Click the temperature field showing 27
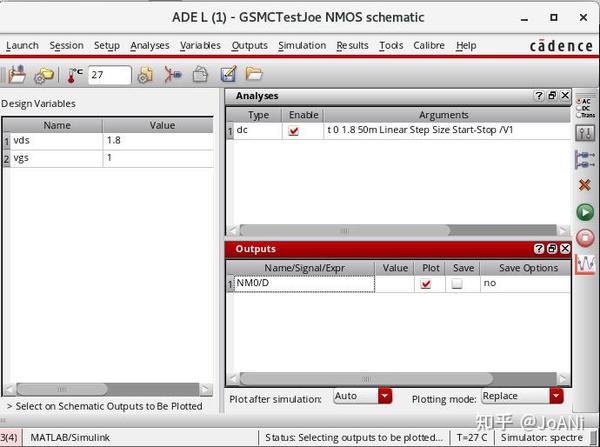The width and height of the screenshot is (600, 447). 110,75
